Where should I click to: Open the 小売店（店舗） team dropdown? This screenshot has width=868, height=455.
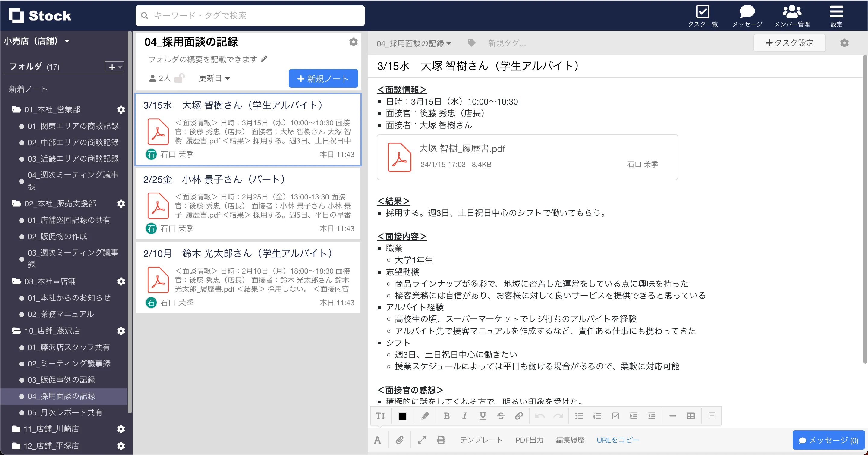pos(36,41)
